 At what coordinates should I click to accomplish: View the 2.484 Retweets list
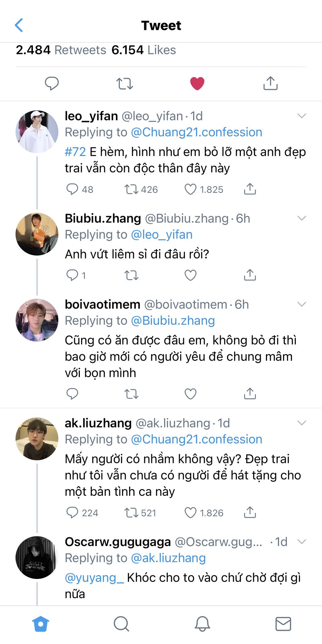[x=61, y=50]
